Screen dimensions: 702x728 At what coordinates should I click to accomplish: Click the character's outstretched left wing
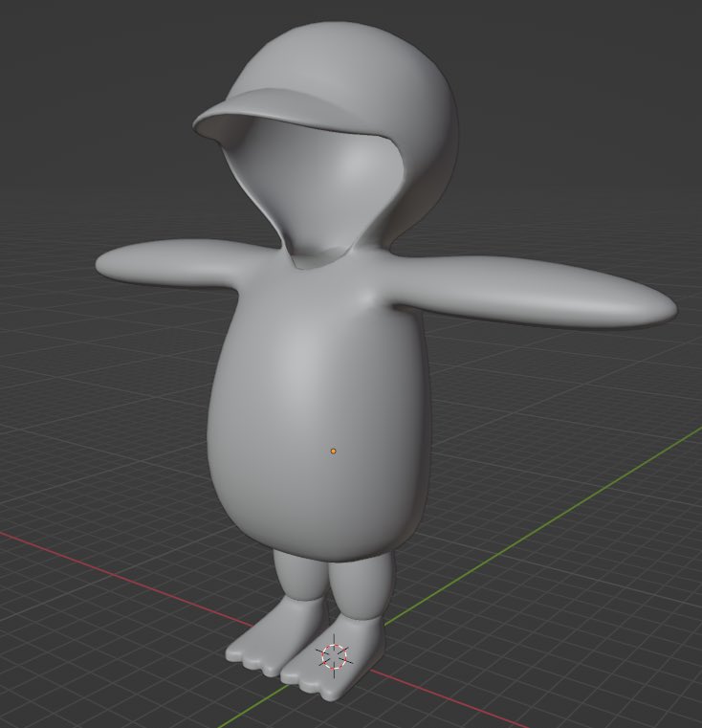click(x=534, y=290)
